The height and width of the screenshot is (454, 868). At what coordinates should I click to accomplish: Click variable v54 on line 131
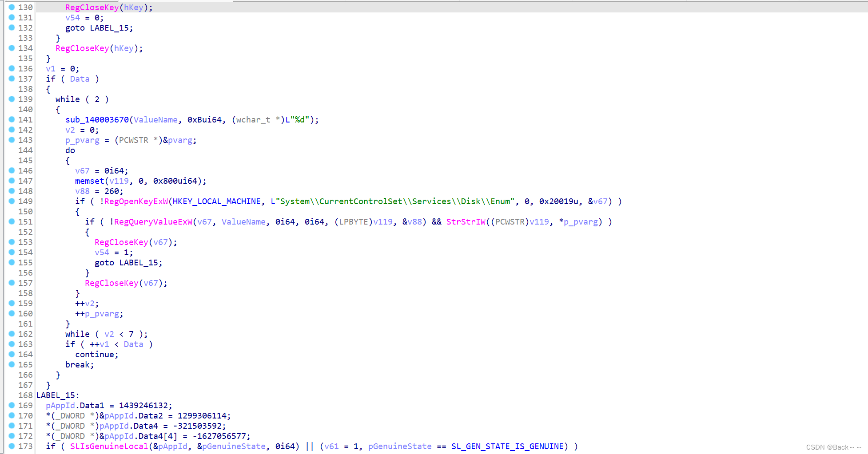click(x=72, y=18)
